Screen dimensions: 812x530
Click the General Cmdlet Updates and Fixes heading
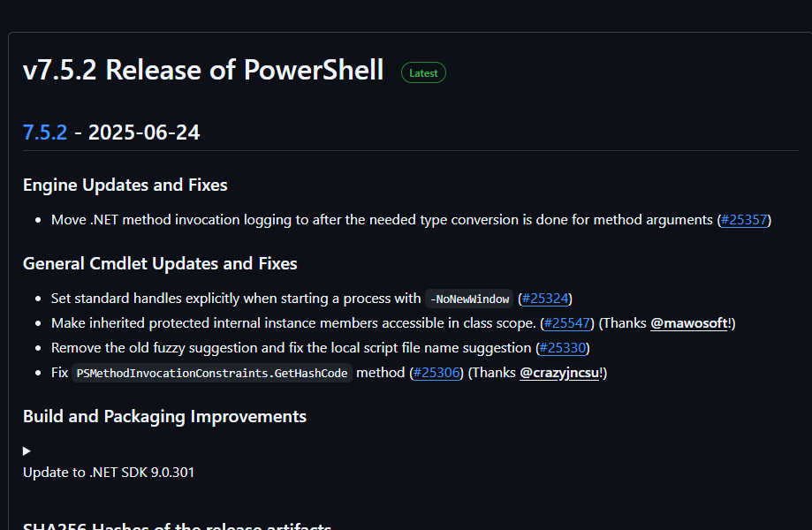tap(160, 264)
